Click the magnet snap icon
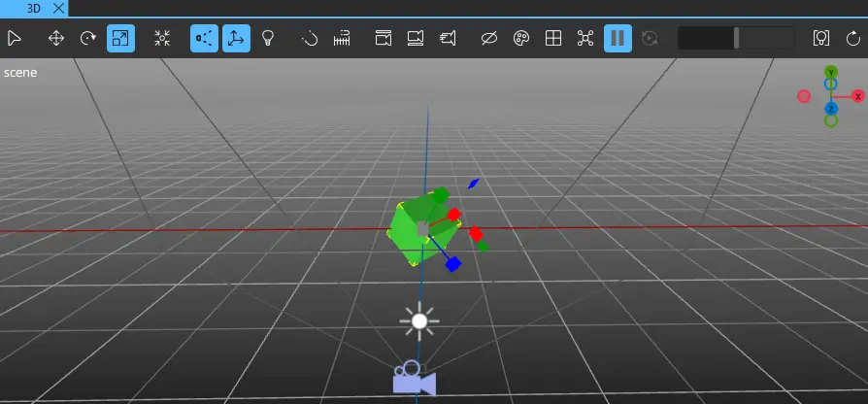The width and height of the screenshot is (868, 404). click(310, 39)
